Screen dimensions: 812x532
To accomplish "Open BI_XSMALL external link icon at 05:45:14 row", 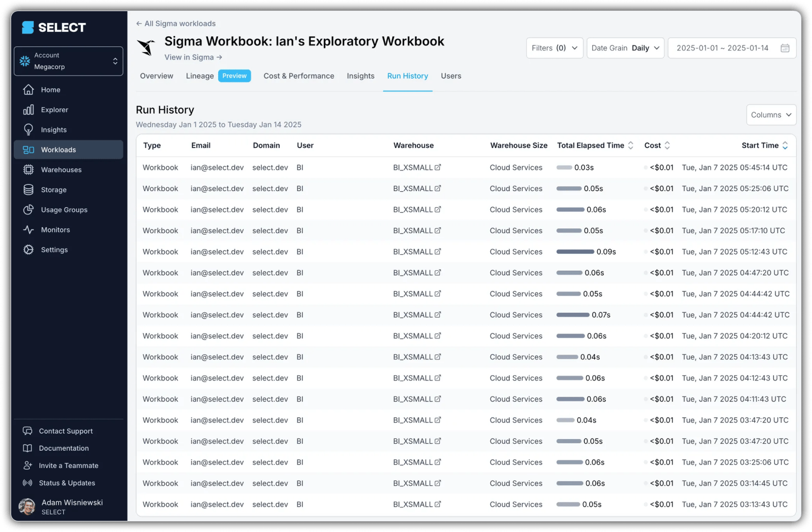I will pos(438,167).
